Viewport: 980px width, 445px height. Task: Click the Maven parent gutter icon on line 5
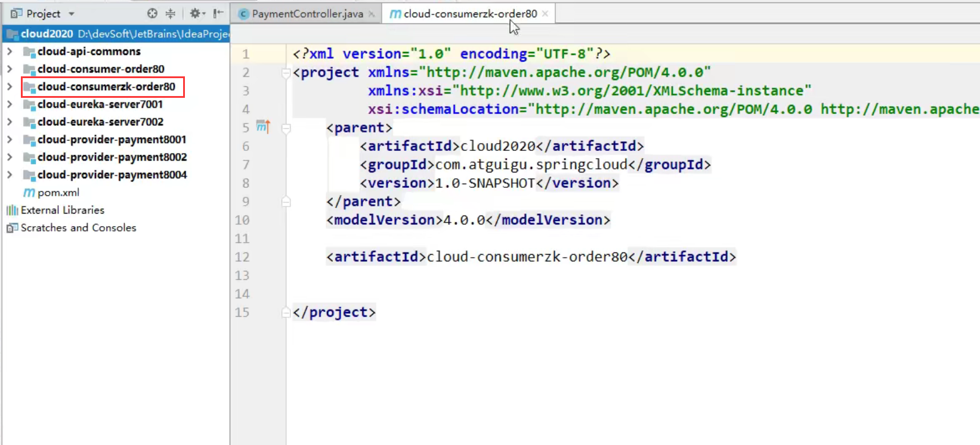click(x=263, y=126)
